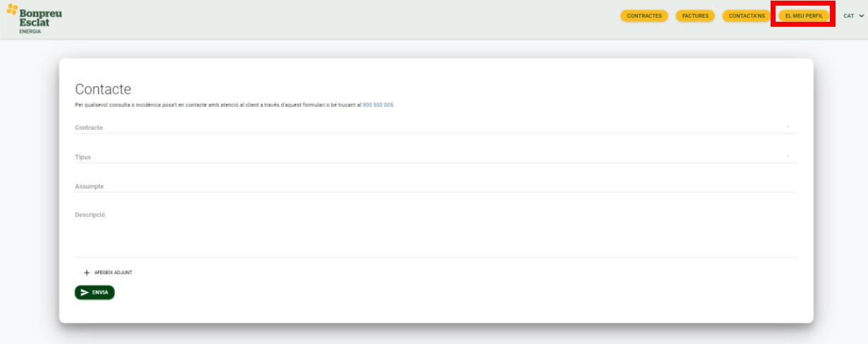
Task: Open the CONTRACTES menu item
Action: tap(644, 16)
